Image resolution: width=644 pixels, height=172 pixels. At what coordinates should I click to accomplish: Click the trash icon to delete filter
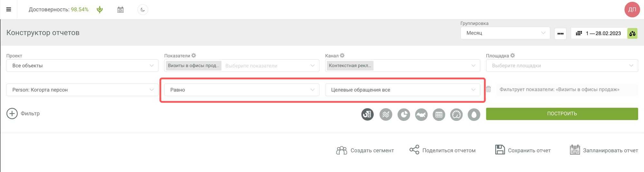tap(488, 89)
